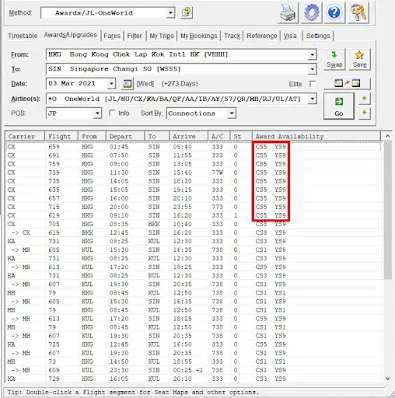This screenshot has height=398, width=395.
Task: Open the calendar picker beside the date
Action: pyautogui.click(x=127, y=83)
